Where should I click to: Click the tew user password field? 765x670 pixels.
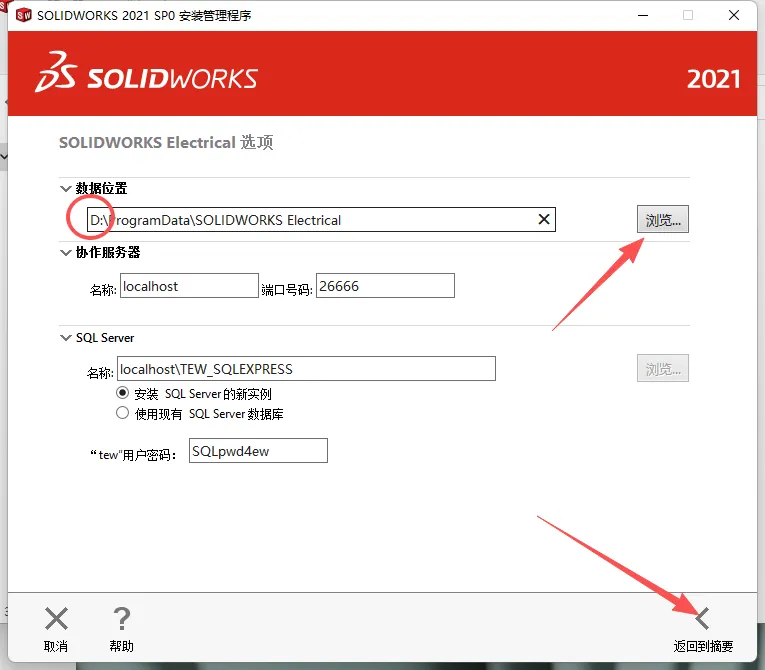click(258, 451)
